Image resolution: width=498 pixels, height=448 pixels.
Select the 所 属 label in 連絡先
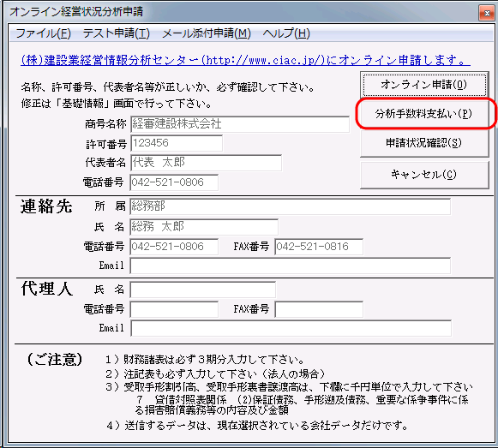[x=110, y=206]
